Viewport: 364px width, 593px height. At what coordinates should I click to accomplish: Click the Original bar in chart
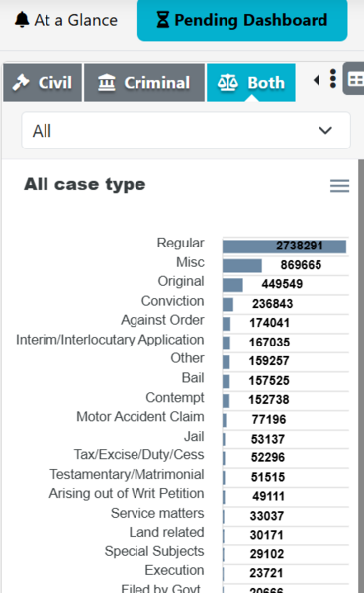pyautogui.click(x=232, y=285)
